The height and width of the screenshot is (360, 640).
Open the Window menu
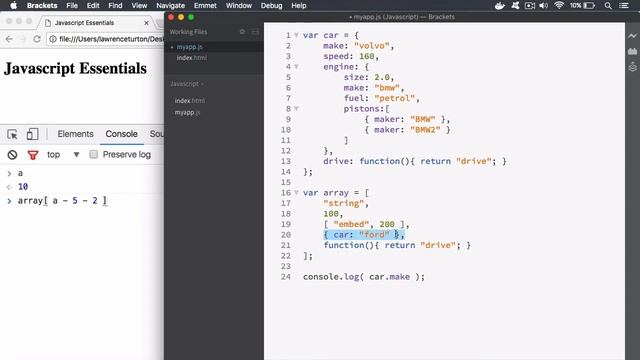(239, 5)
